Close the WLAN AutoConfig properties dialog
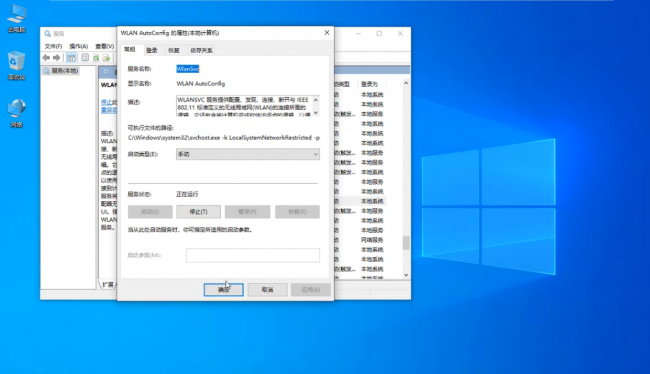 click(327, 33)
